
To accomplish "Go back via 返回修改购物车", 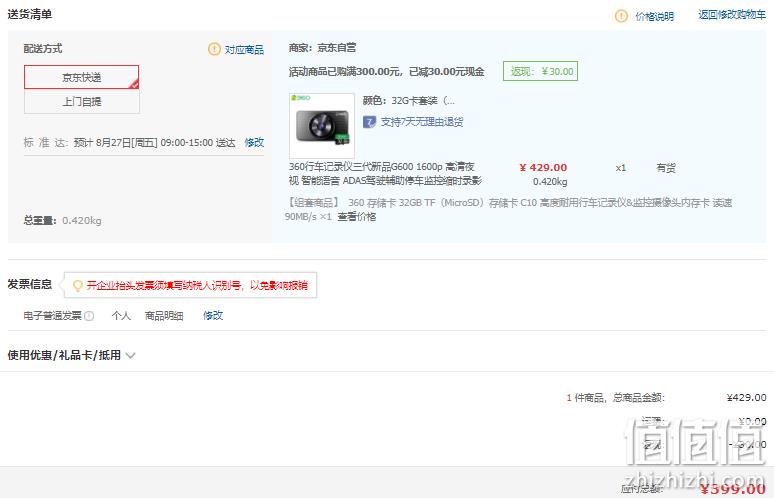I will pyautogui.click(x=732, y=14).
